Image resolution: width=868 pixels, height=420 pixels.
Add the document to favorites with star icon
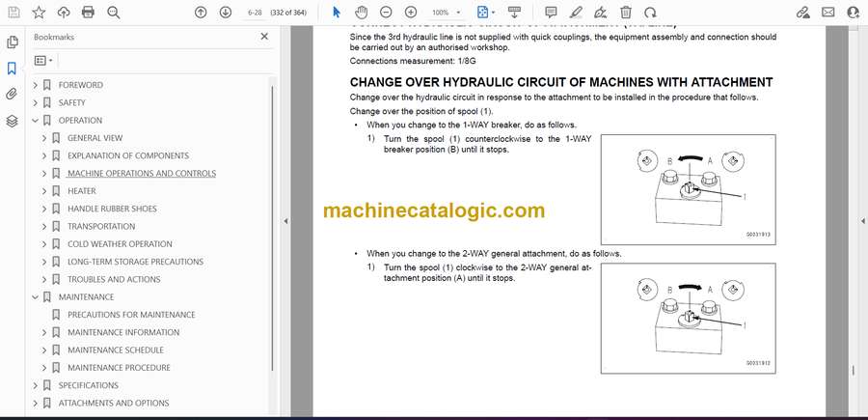[x=39, y=13]
